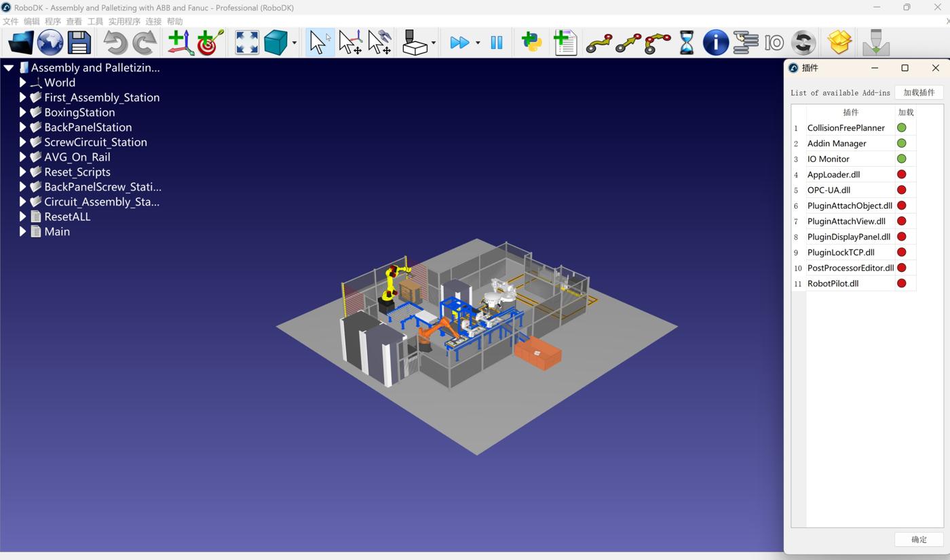
Task: Expand the BoxingStation tree node
Action: tap(23, 113)
